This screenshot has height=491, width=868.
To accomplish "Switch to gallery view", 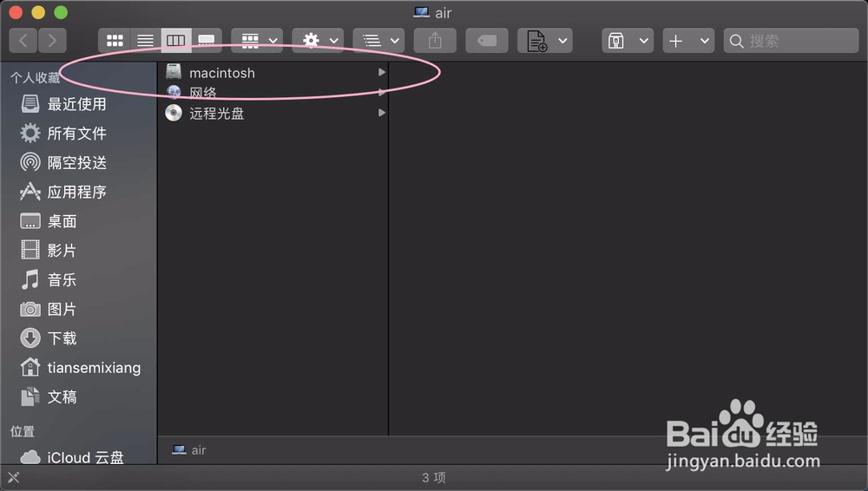I will 207,41.
